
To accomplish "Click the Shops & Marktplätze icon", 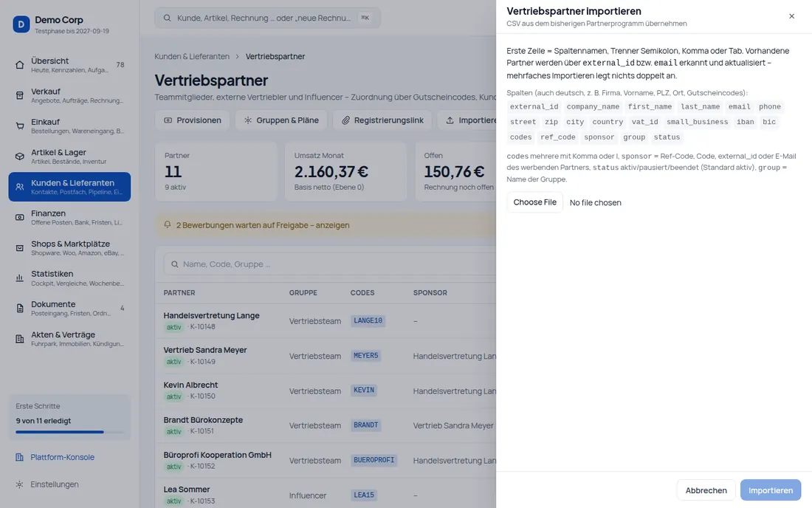I will 20,248.
